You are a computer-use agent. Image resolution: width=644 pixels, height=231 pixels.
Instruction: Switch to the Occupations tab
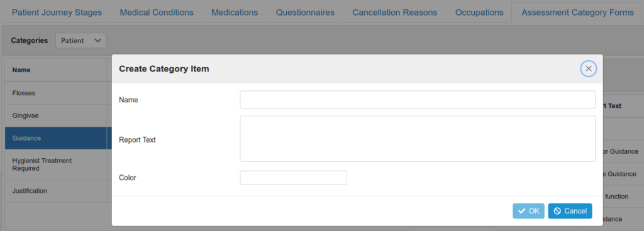tap(479, 13)
